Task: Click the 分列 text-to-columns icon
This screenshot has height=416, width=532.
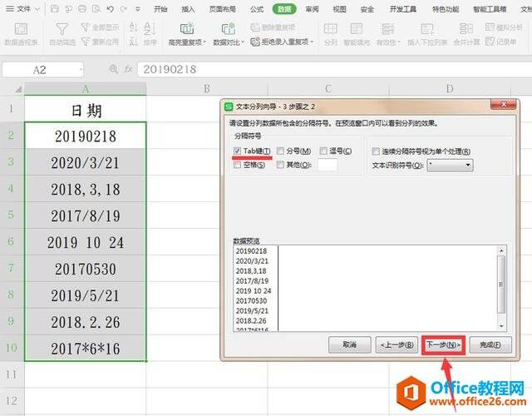Action: click(x=330, y=35)
